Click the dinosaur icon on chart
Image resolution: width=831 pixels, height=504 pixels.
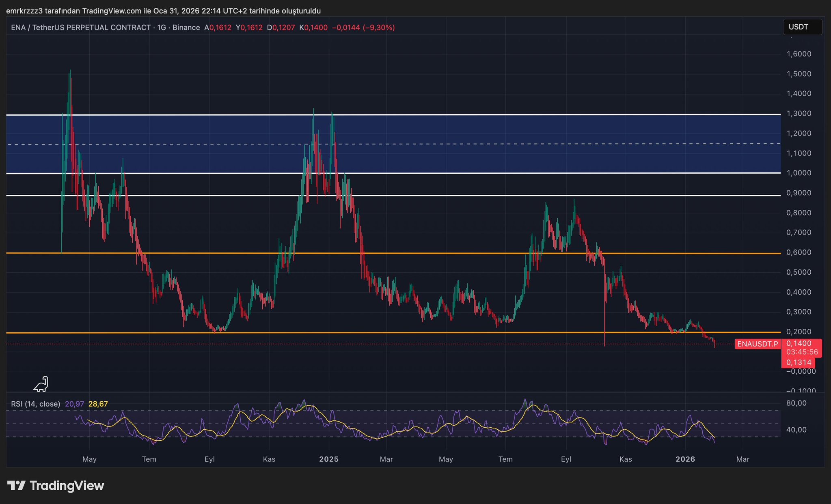(x=41, y=384)
